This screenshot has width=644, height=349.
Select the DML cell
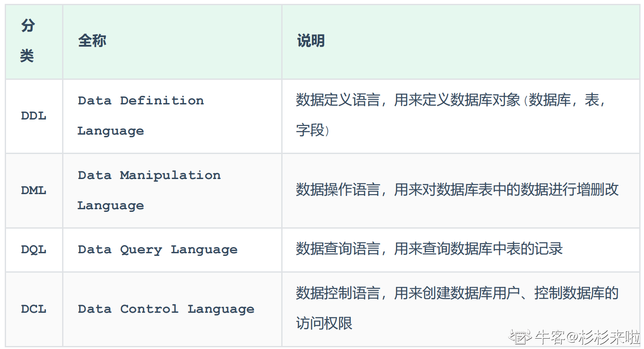pos(34,191)
